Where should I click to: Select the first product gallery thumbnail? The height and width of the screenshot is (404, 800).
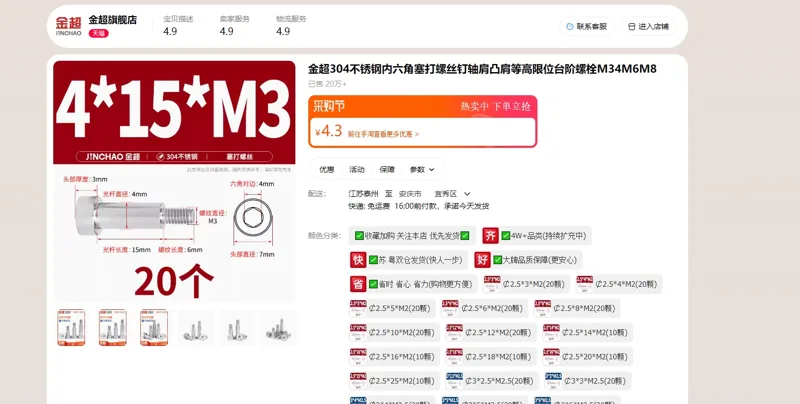tap(71, 327)
